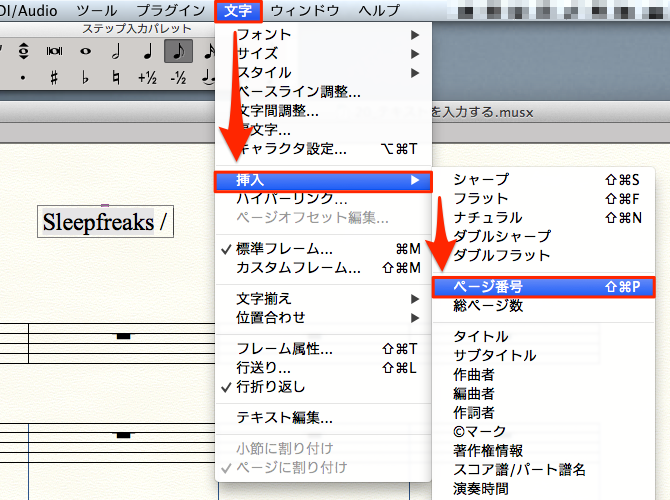Screen dimensions: 670x500
Task: Select the highlighted eighth note duration
Action: tap(178, 51)
